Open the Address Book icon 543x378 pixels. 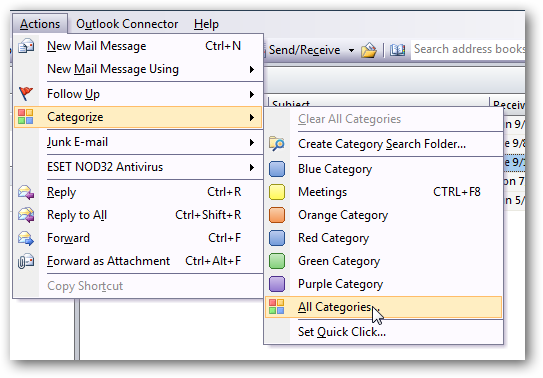[x=397, y=50]
